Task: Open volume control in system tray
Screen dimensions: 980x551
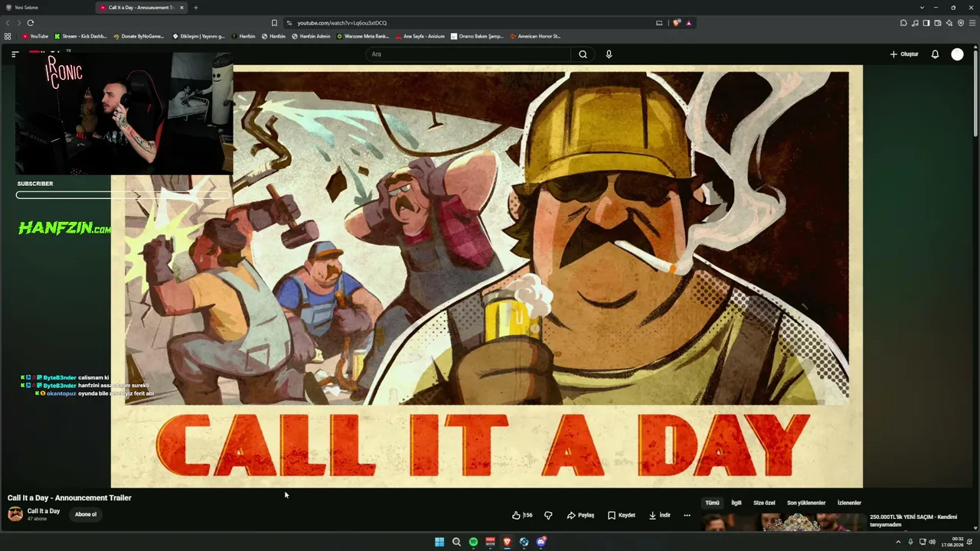Action: point(932,542)
